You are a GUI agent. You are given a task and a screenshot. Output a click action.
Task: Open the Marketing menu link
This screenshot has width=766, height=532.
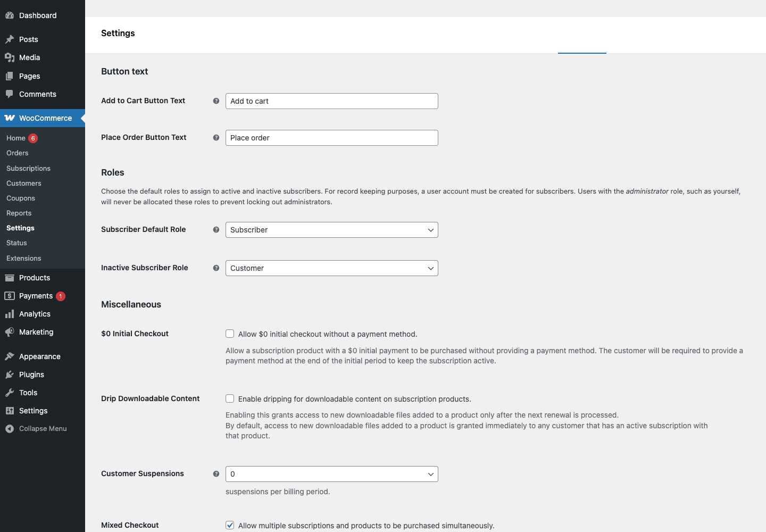coord(36,332)
